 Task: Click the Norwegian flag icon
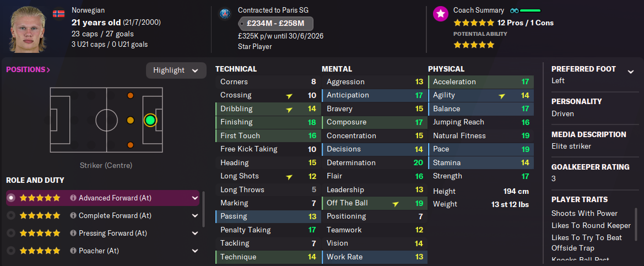click(58, 13)
